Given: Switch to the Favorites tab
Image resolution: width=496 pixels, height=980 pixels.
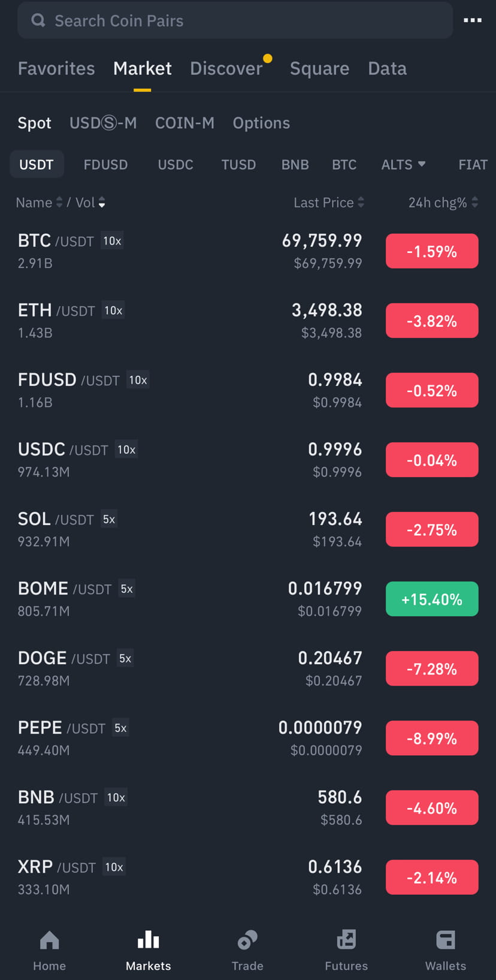Looking at the screenshot, I should tap(56, 68).
